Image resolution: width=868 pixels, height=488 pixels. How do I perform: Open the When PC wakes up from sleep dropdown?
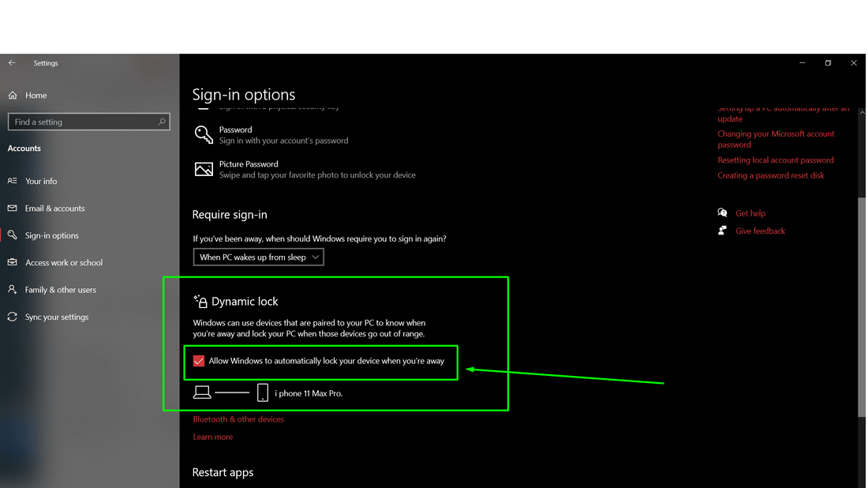[x=258, y=257]
